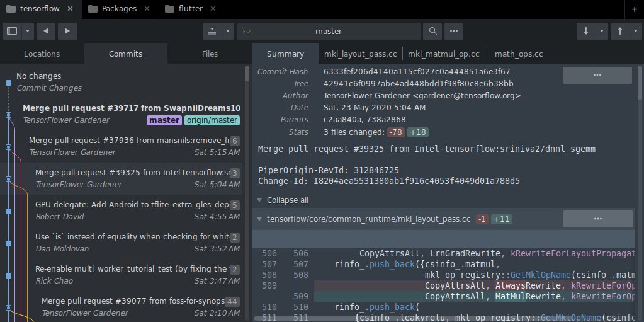Click removed line AlwaysRewrite in diff
This screenshot has height=322, width=644.
(x=475, y=285)
